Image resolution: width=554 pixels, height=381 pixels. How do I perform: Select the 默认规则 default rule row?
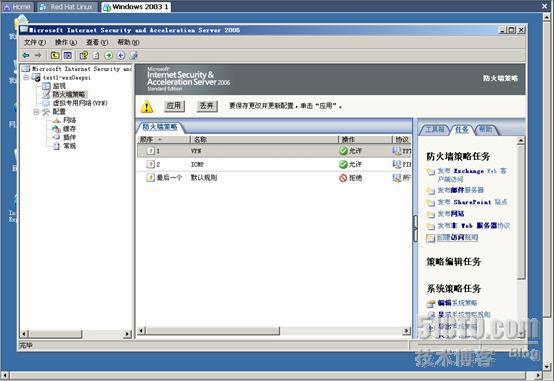274,178
